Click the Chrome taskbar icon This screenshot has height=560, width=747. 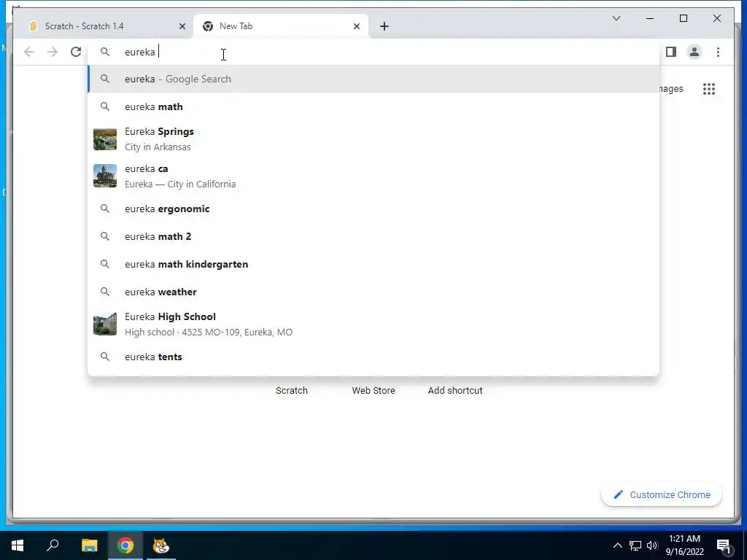[x=125, y=545]
